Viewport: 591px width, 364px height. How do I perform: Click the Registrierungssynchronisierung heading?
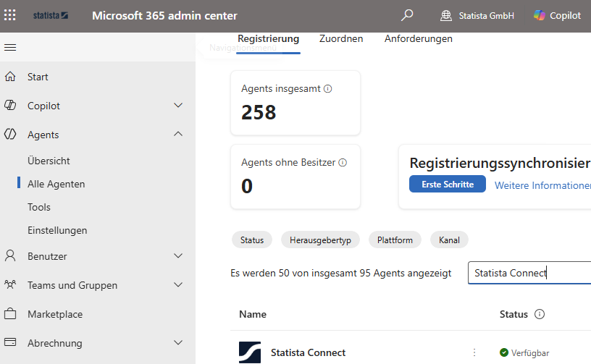500,164
